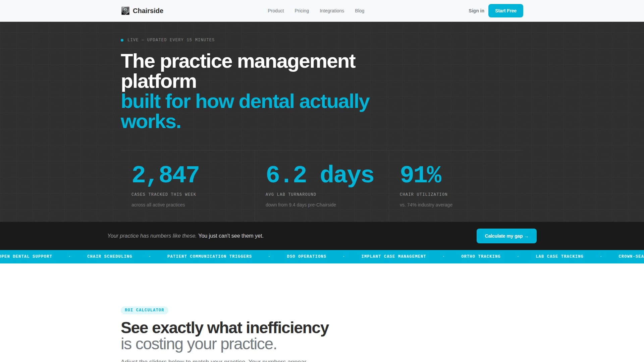Click 'across all active practices' caption

pyautogui.click(x=158, y=205)
